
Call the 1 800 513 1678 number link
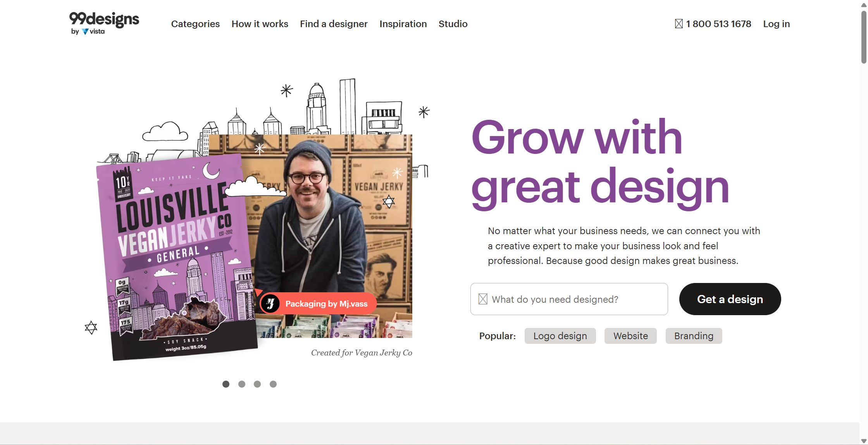[718, 24]
